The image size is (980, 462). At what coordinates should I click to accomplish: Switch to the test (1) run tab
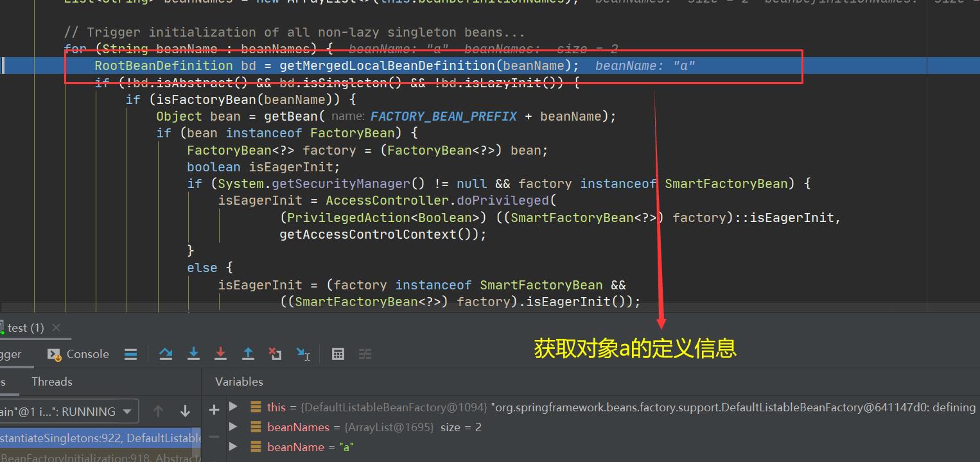[25, 327]
